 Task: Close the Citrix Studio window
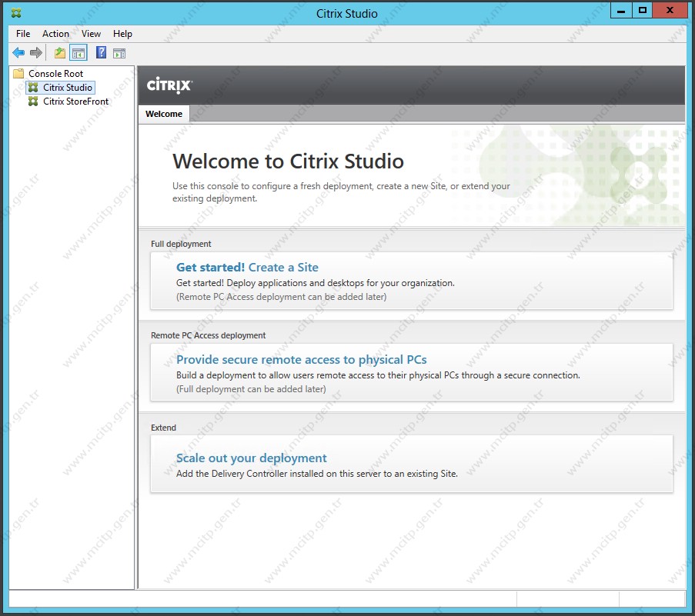(x=670, y=11)
